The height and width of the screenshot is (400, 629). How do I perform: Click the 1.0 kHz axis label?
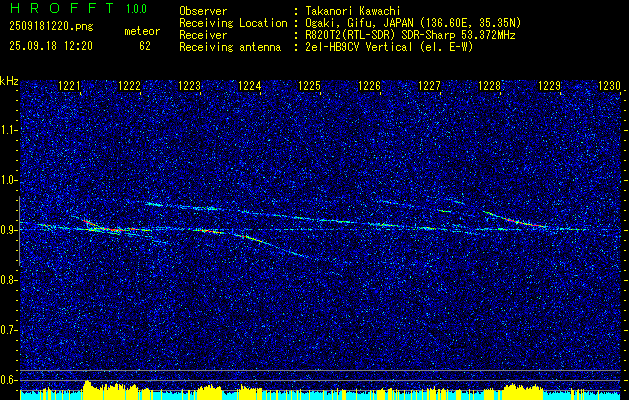[x=8, y=180]
